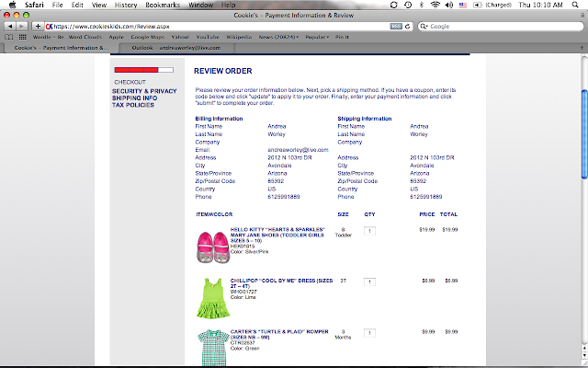
Task: Open the Hello Kitty Mary Jane Shoes product link
Action: point(277,235)
